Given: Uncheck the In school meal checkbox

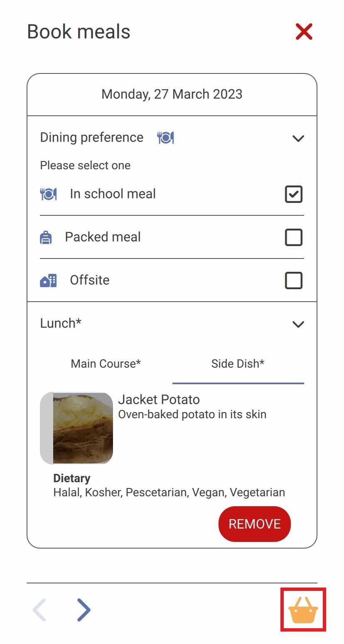Looking at the screenshot, I should click(x=294, y=194).
